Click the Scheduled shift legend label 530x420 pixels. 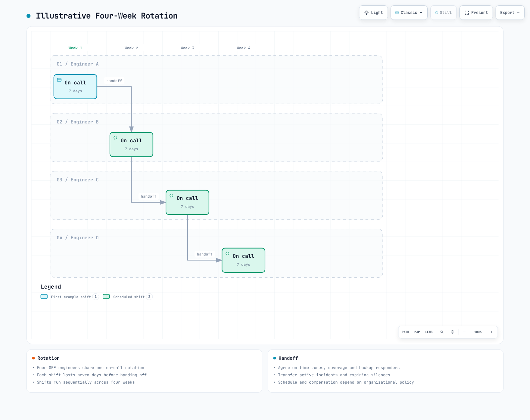click(129, 297)
